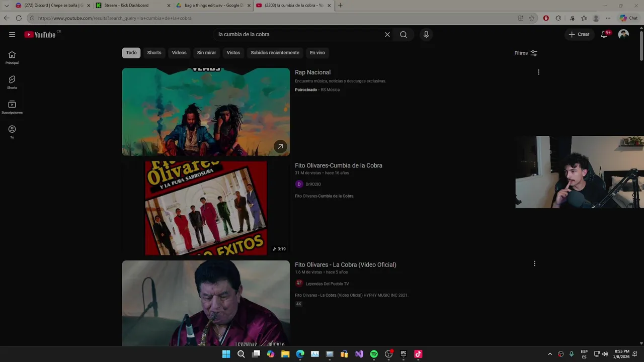Viewport: 644px width, 362px height.
Task: Show hidden system tray icons
Action: pyautogui.click(x=550, y=354)
